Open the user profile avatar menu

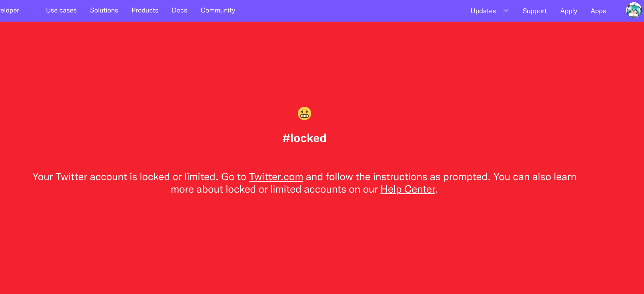[x=633, y=11]
